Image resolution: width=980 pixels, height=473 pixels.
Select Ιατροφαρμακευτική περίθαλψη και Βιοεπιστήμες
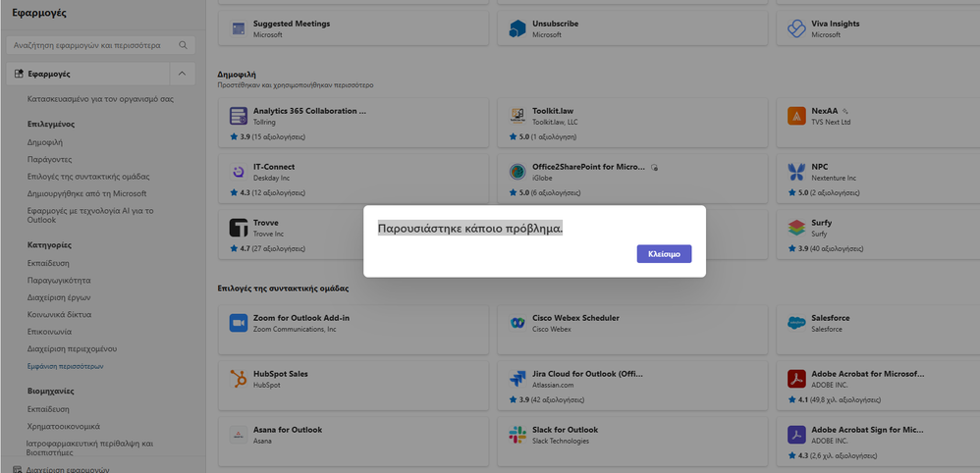(x=89, y=448)
